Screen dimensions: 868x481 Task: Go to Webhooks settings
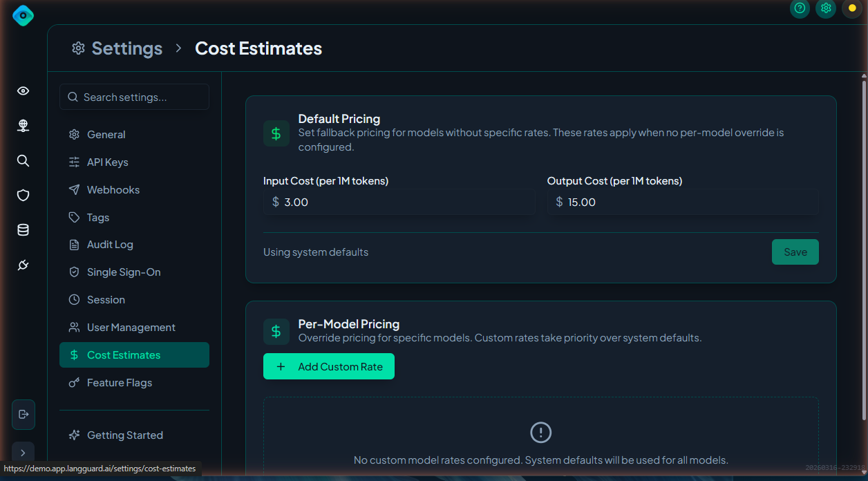113,190
